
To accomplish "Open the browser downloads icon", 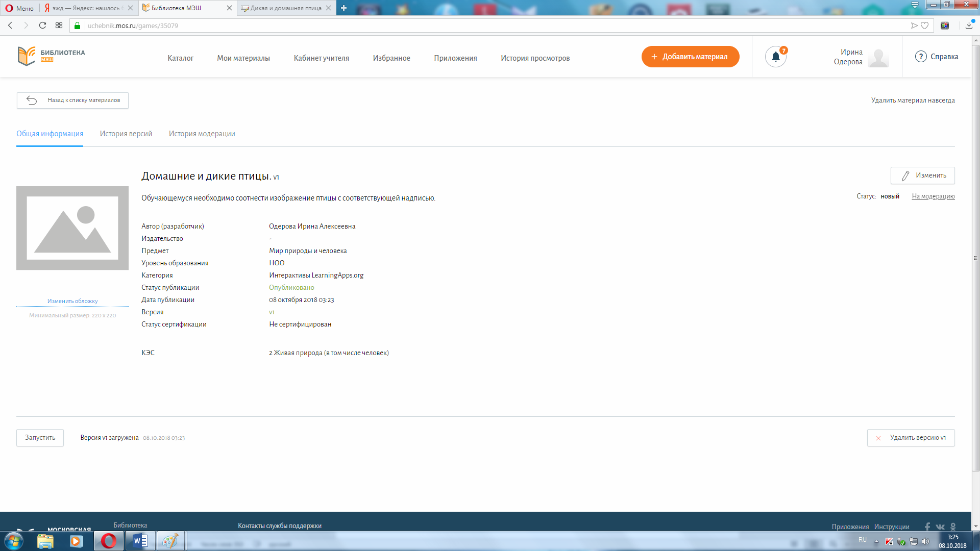I will [969, 26].
